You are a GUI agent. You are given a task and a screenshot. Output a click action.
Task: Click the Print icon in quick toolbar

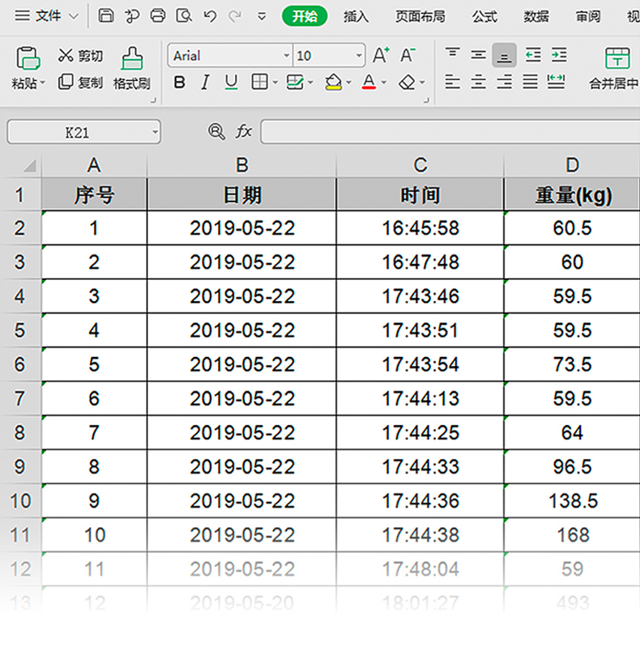pos(157,16)
